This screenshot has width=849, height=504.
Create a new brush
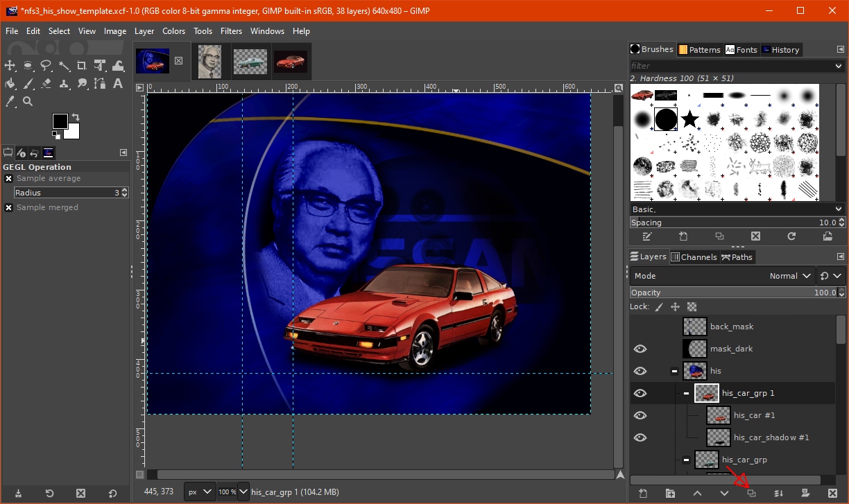pos(683,236)
